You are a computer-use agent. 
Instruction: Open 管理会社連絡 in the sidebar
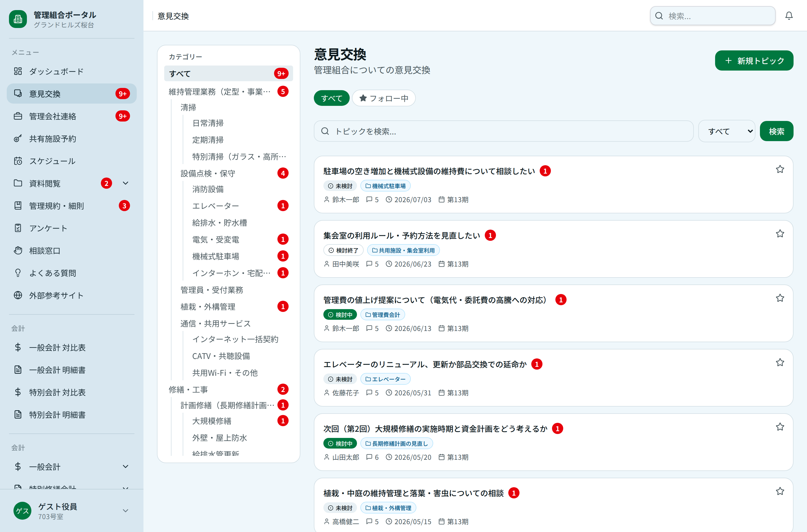pyautogui.click(x=72, y=116)
